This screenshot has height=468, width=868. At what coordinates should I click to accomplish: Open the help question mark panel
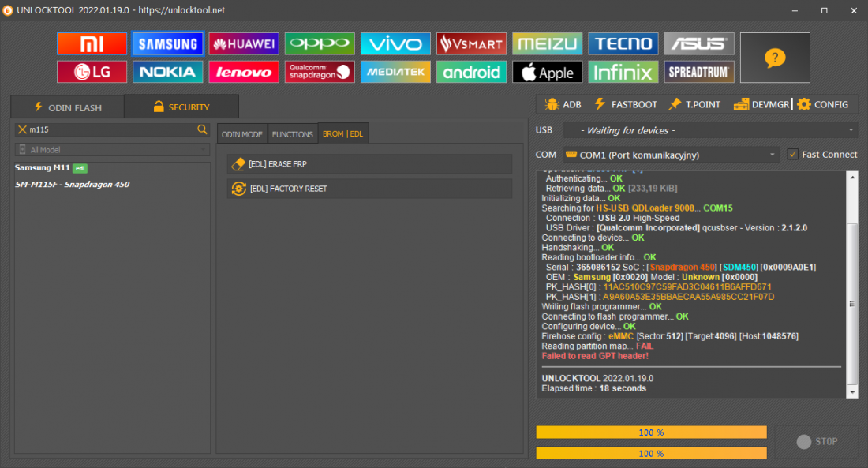point(775,58)
